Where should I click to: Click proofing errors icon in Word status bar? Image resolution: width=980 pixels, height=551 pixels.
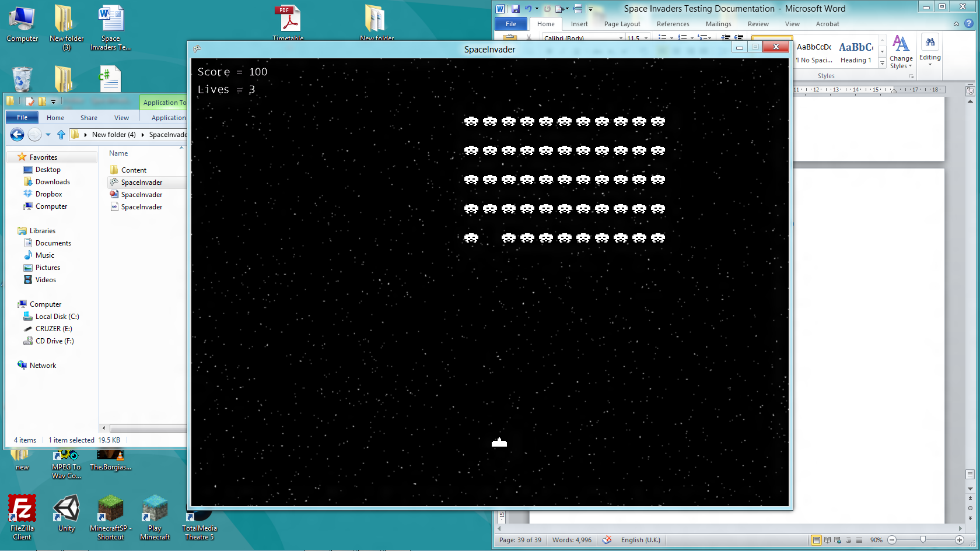607,540
